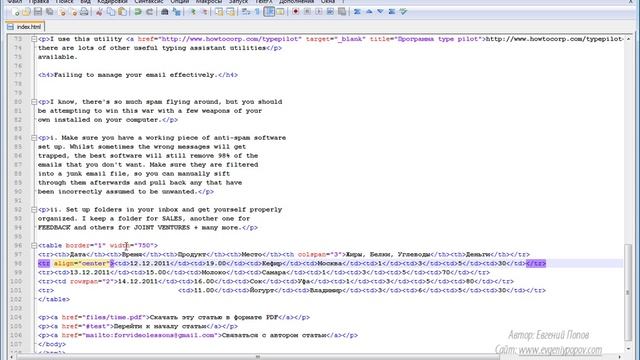
Task: Open the Синтаксис menu
Action: pyautogui.click(x=149, y=2)
